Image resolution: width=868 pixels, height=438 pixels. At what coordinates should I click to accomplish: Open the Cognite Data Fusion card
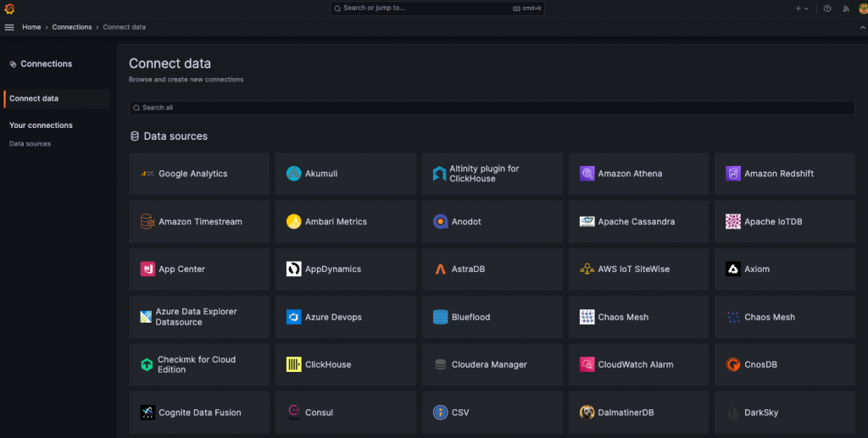(199, 413)
